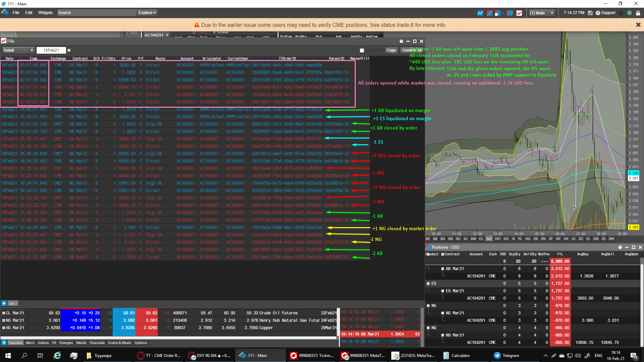Select the Financials tab
Viewport: 644px width, 362px height.
(x=97, y=343)
